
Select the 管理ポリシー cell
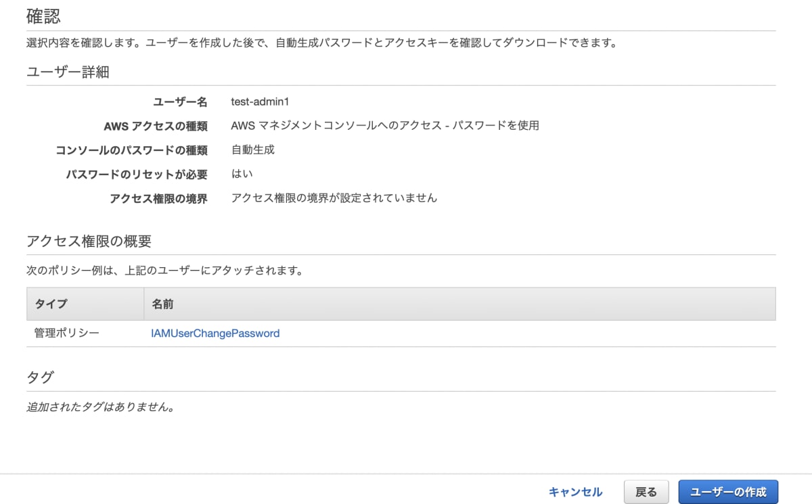tap(67, 334)
